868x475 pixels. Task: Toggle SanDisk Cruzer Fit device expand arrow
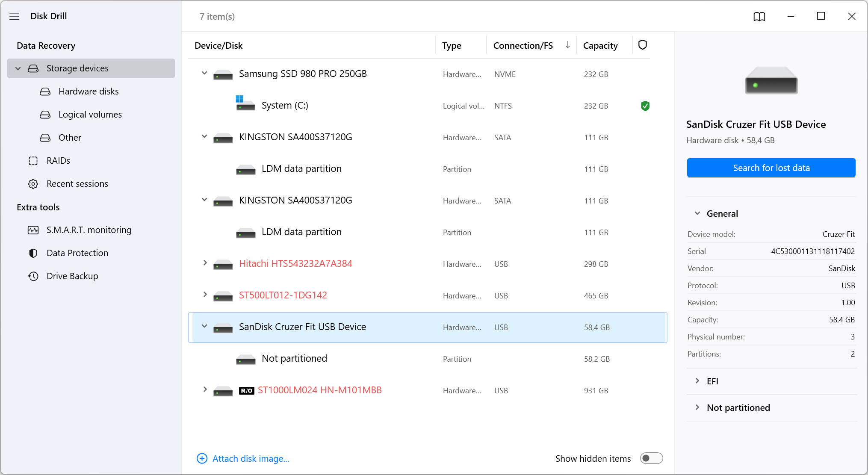pos(204,327)
